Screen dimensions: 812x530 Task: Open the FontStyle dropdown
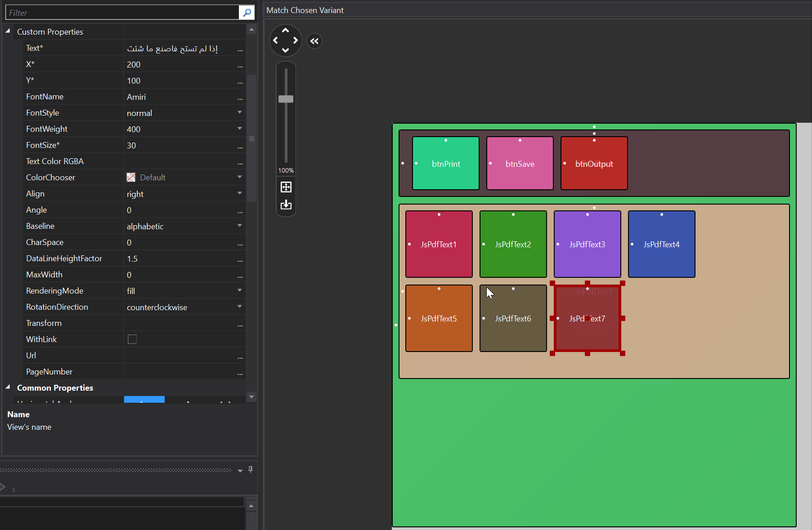tap(239, 113)
